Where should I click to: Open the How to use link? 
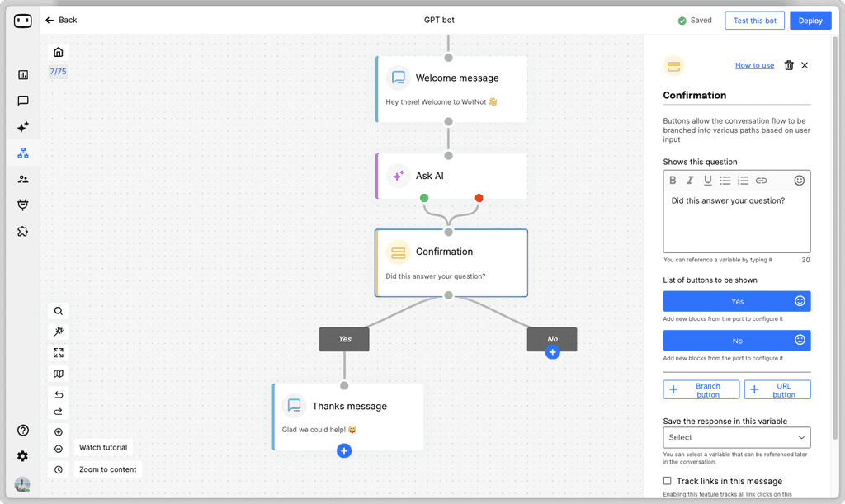[x=753, y=65]
